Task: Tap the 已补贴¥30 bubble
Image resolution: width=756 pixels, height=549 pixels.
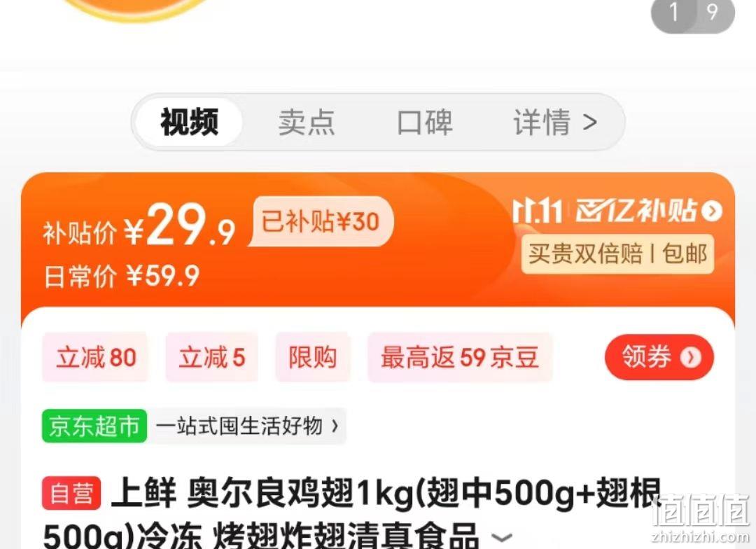Action: click(321, 222)
